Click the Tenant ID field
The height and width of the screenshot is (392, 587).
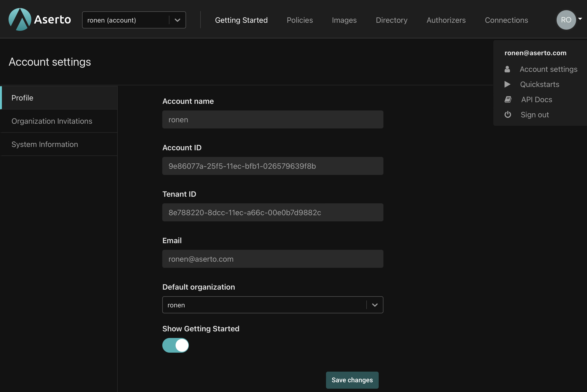click(x=272, y=213)
